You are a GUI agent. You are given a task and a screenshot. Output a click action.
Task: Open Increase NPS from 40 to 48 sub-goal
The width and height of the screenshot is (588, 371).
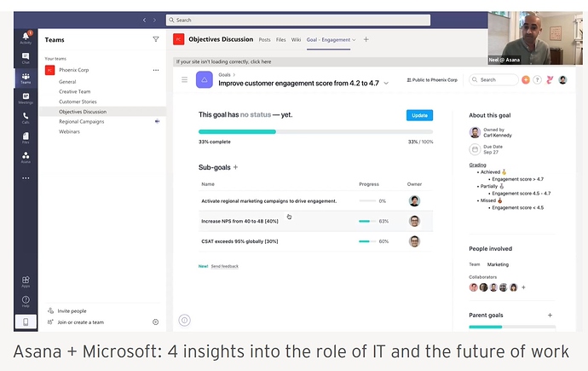pos(239,222)
